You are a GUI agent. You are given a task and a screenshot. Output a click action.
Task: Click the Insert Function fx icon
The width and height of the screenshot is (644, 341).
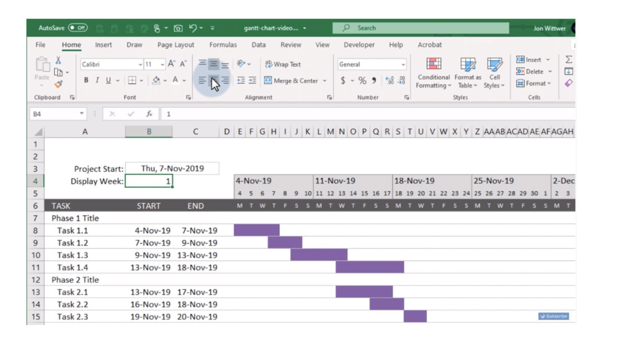coord(149,114)
